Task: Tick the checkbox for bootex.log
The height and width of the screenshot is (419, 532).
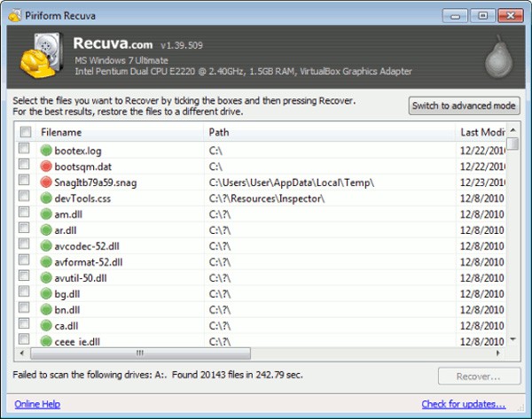Action: coord(24,151)
